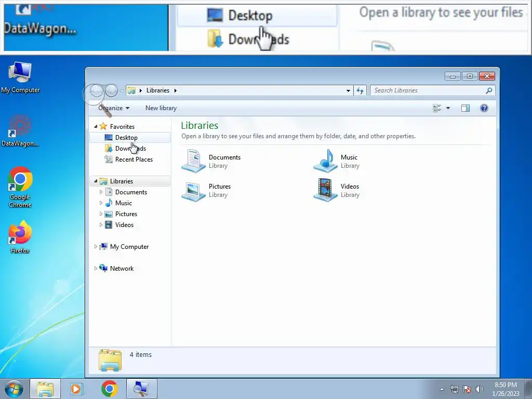The image size is (532, 399).
Task: Open the Music library icon
Action: (325, 161)
